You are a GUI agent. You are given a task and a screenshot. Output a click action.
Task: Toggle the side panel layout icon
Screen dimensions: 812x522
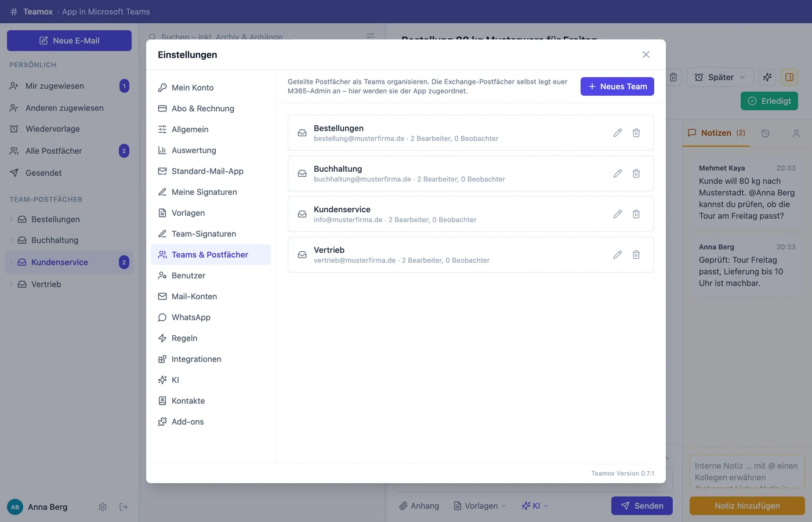pos(789,77)
